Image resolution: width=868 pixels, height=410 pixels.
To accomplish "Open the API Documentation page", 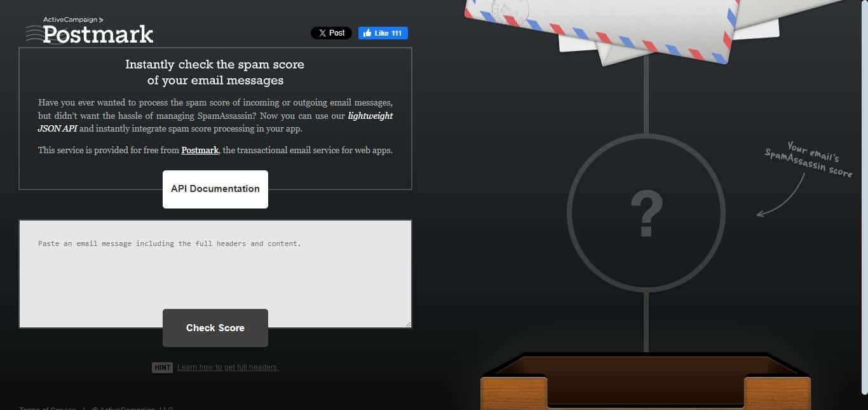I will (215, 189).
